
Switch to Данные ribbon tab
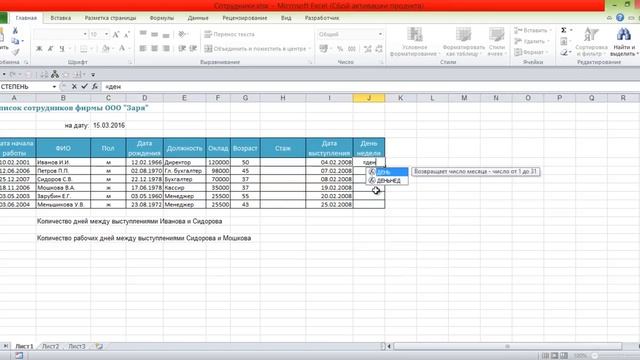pos(198,18)
